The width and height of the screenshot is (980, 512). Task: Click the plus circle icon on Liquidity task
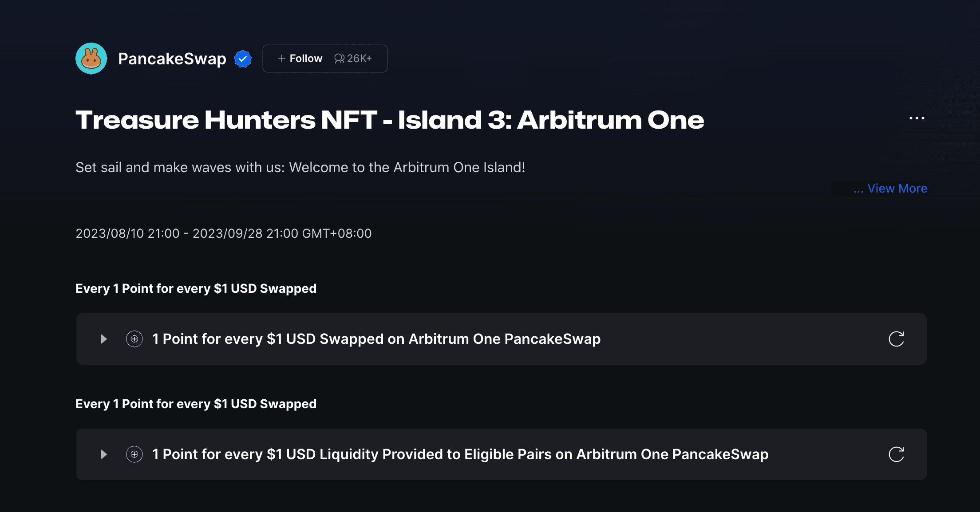click(x=134, y=454)
